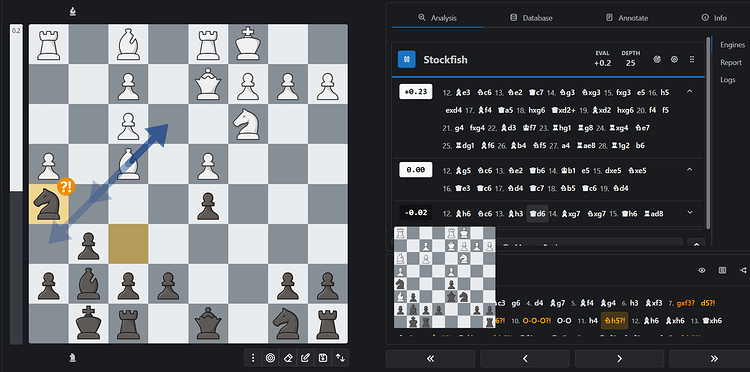Go to the next move
750x372 pixels.
619,359
